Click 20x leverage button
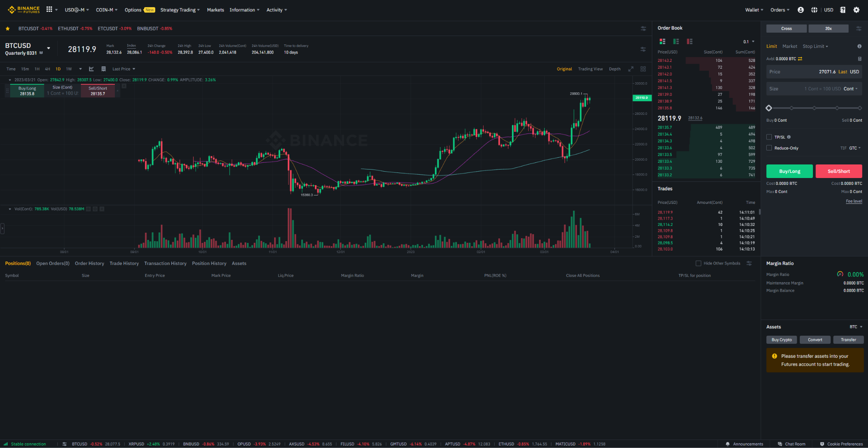Viewport: 868px width, 448px height. [828, 28]
